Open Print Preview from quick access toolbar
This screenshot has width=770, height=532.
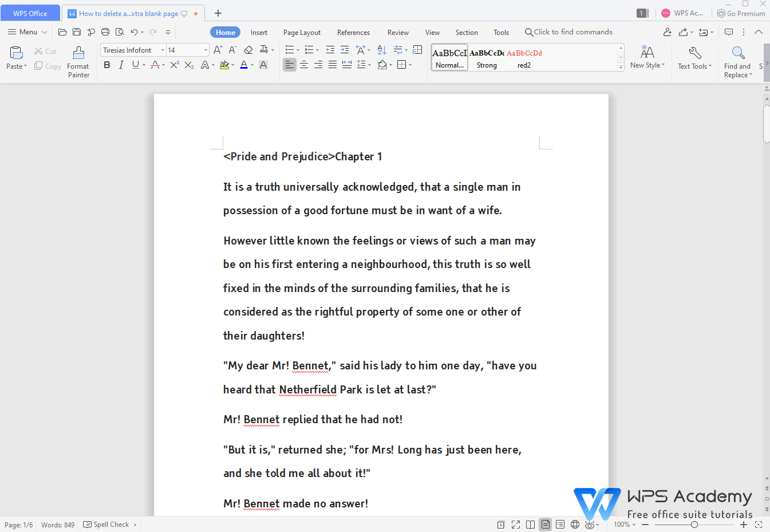click(x=120, y=32)
